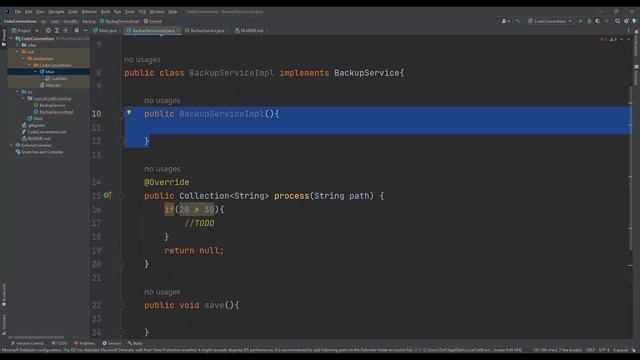
Task: Open the Window menu
Action: click(157, 12)
